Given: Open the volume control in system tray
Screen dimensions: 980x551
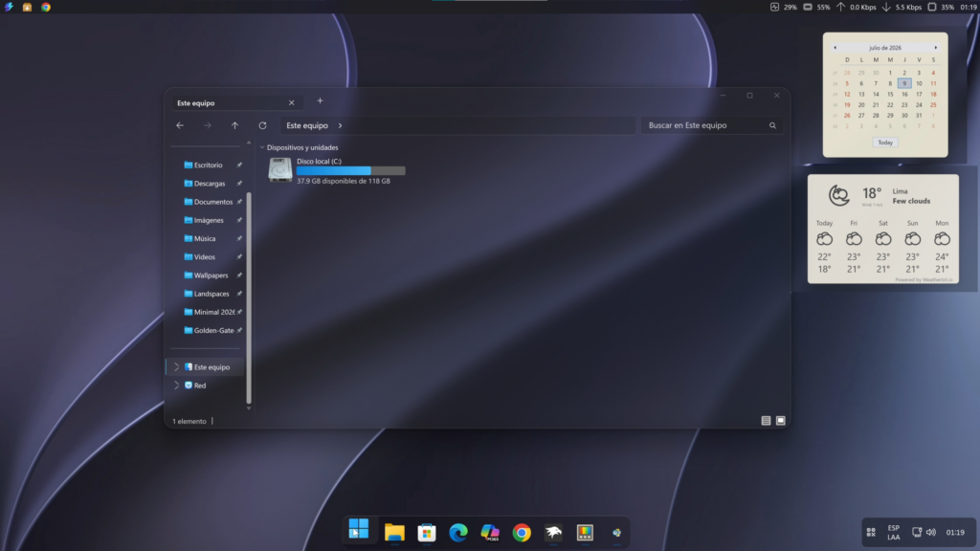Looking at the screenshot, I should (x=931, y=532).
